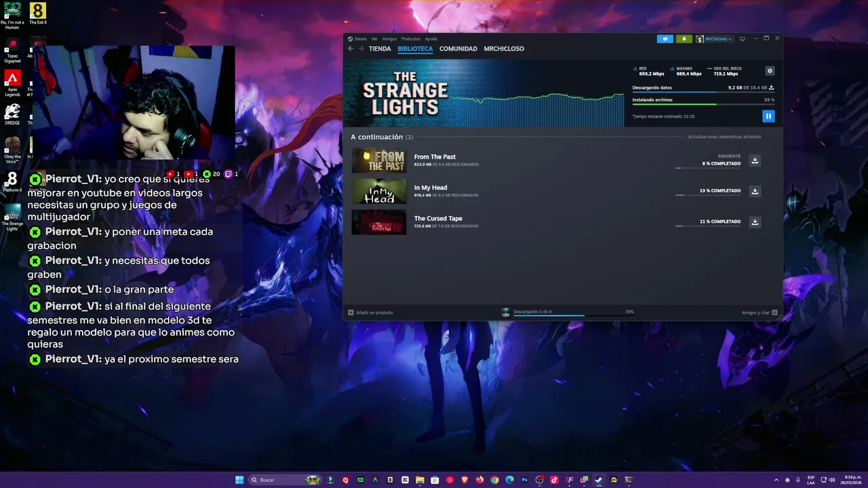Open the taskbar clock and date
This screenshot has height=488, width=868.
click(852, 480)
